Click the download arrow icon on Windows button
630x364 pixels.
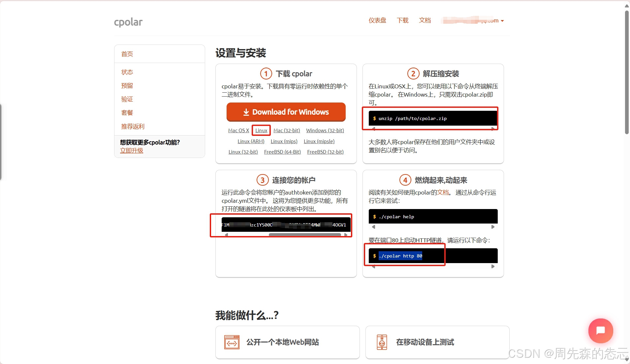click(246, 112)
